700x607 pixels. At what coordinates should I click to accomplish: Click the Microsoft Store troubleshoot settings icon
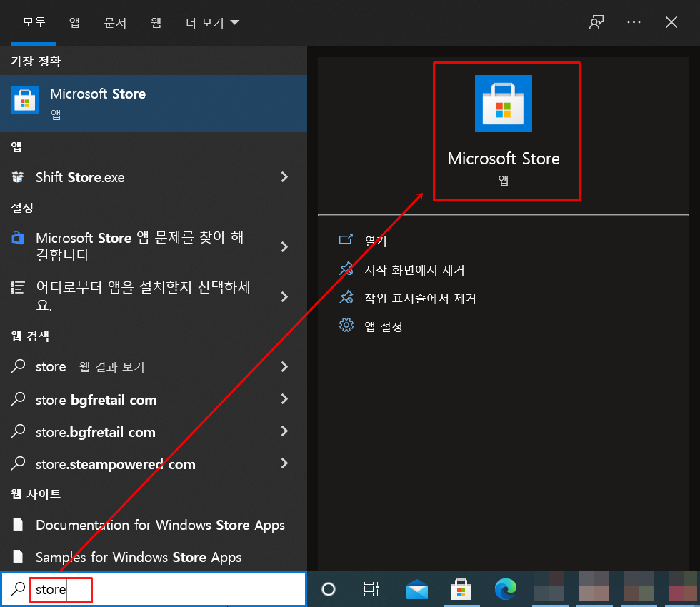pos(18,238)
